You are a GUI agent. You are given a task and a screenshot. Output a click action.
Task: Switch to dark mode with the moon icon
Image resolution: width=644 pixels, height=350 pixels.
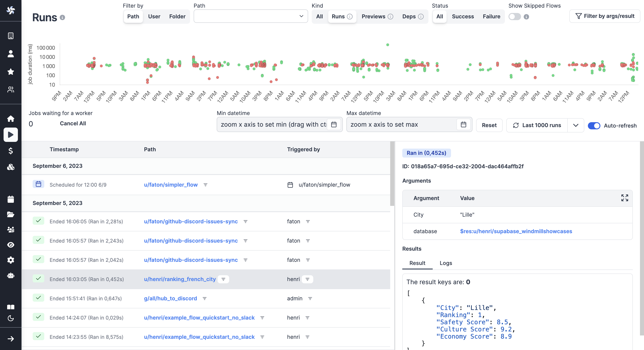click(x=11, y=318)
